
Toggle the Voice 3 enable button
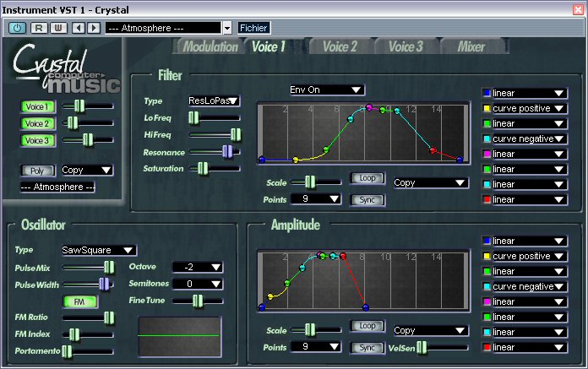click(37, 140)
